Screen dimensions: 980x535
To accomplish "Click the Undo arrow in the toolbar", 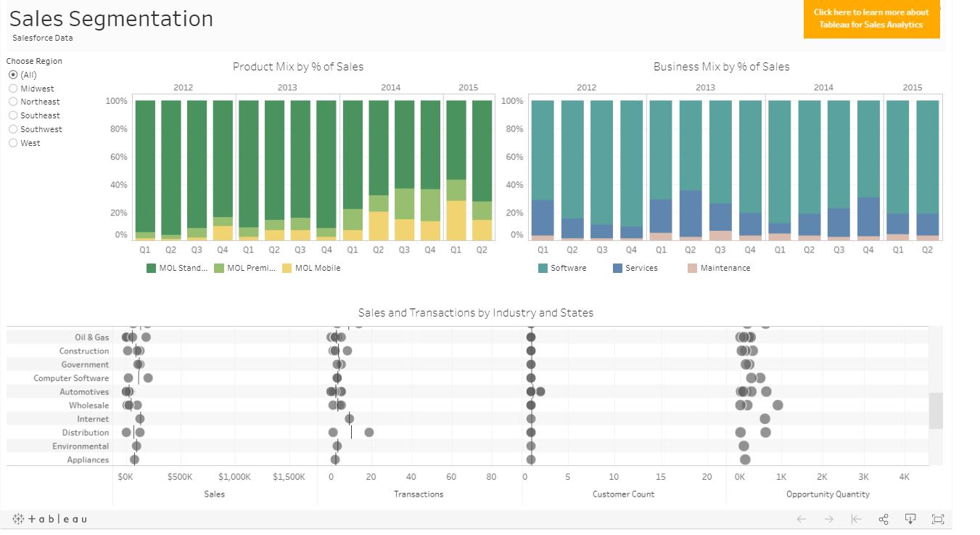I will tap(802, 519).
